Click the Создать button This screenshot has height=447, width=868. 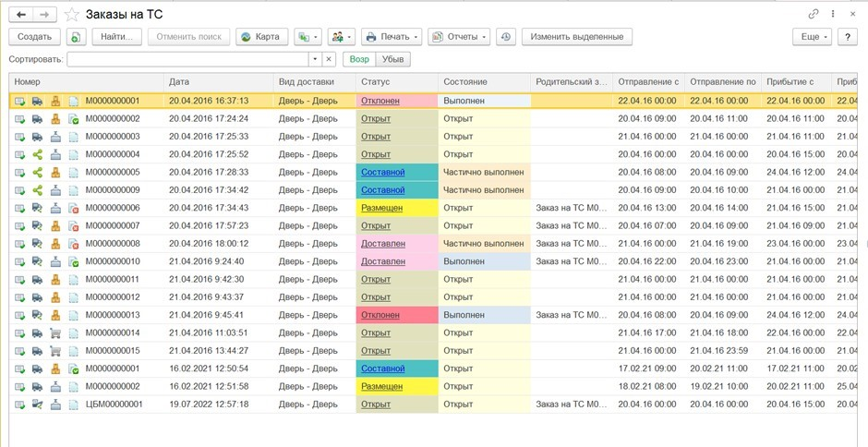pos(34,37)
